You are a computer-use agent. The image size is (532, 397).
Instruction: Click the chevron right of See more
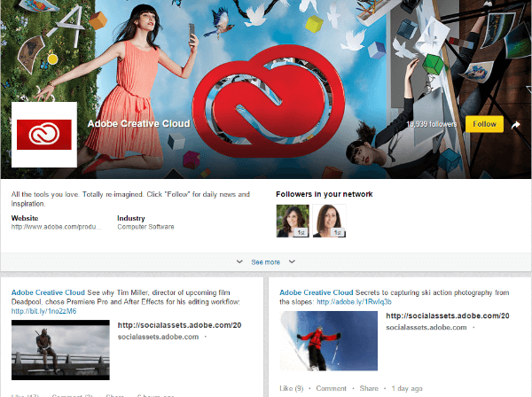click(292, 261)
